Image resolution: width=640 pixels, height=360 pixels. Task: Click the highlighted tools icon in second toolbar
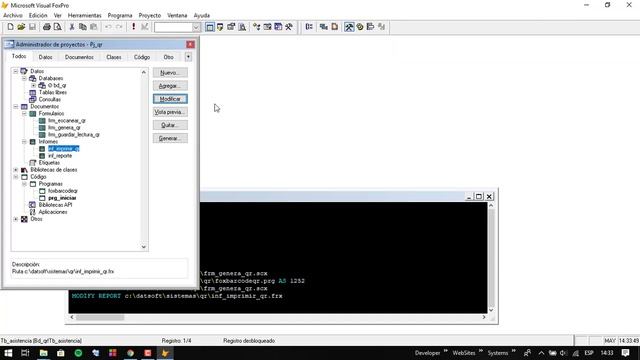[349, 27]
